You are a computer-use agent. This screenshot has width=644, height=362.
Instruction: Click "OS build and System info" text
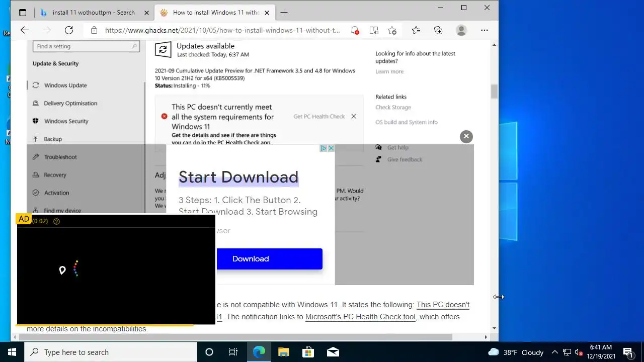coord(407,122)
